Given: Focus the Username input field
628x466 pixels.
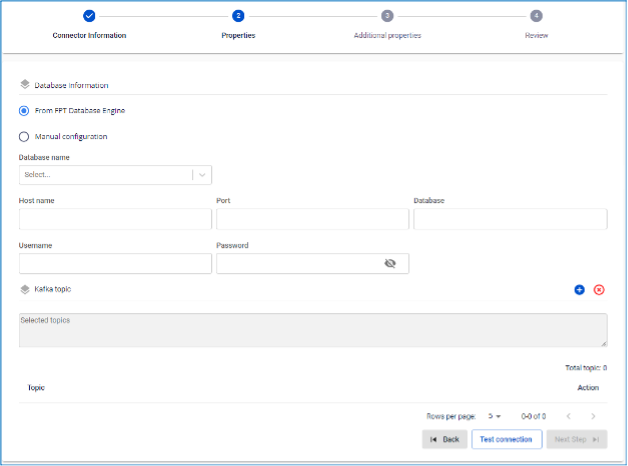Looking at the screenshot, I should (x=115, y=263).
